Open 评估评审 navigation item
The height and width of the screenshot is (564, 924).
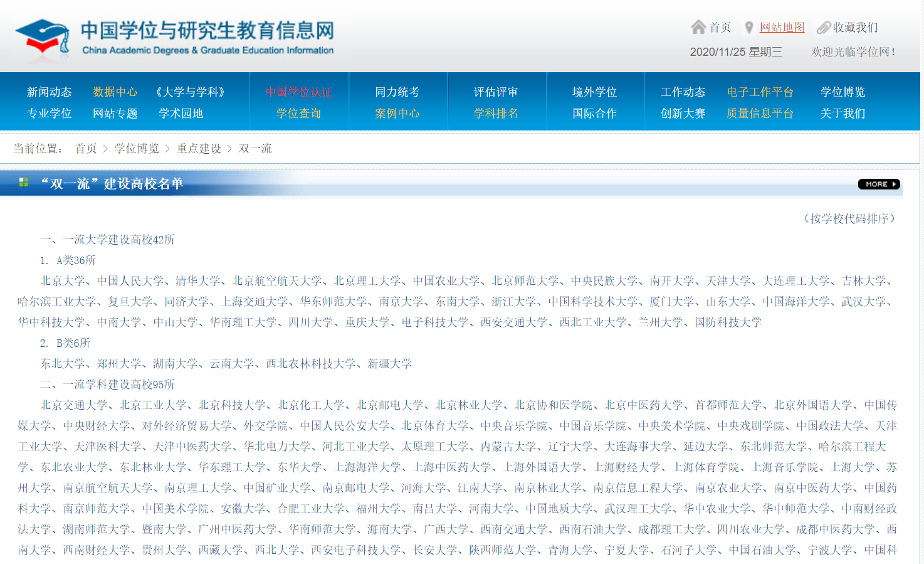496,92
